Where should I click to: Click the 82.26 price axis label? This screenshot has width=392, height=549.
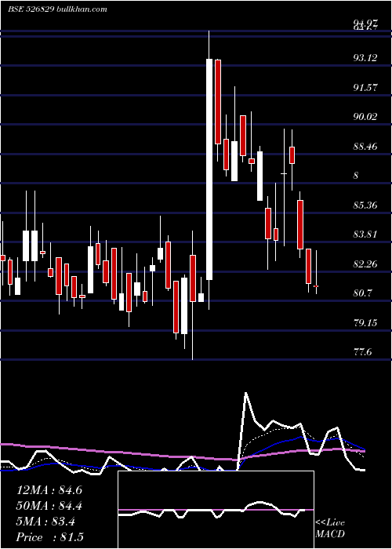[x=365, y=264]
